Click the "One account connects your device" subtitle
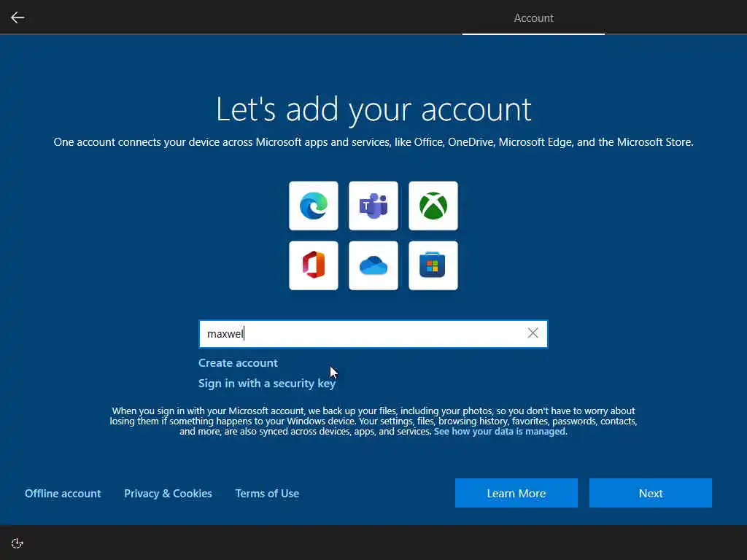The height and width of the screenshot is (560, 747). (x=373, y=142)
